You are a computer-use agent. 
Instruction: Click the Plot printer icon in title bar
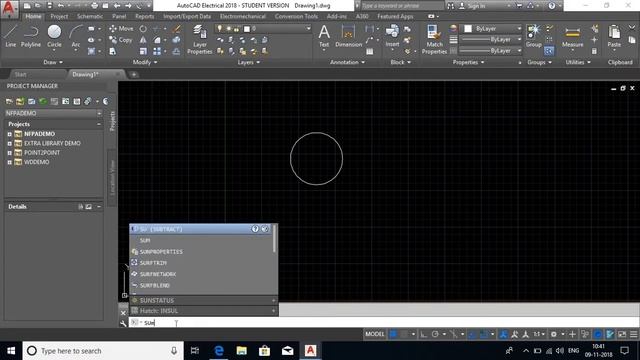click(94, 6)
